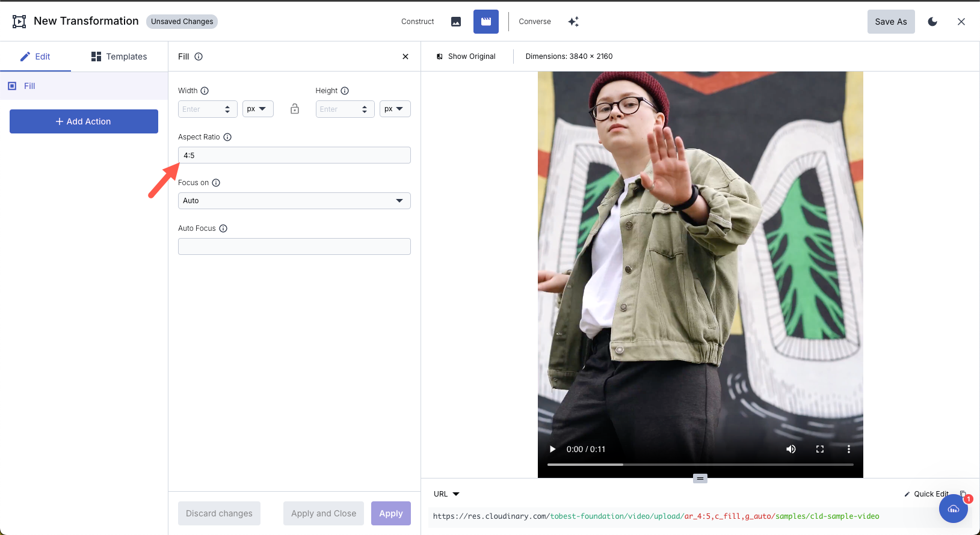Click the Width info icon
980x535 pixels.
tap(205, 91)
